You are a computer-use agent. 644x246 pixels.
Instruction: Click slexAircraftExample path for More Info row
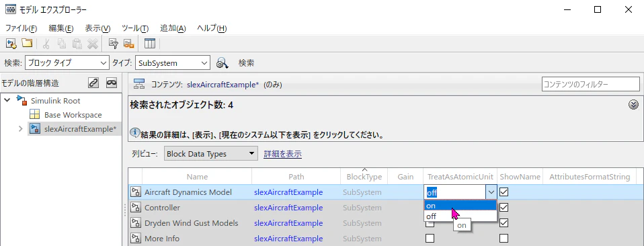(x=288, y=239)
